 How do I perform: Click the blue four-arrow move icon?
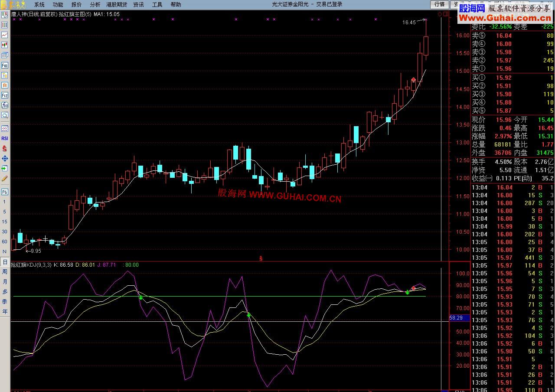coord(5,158)
